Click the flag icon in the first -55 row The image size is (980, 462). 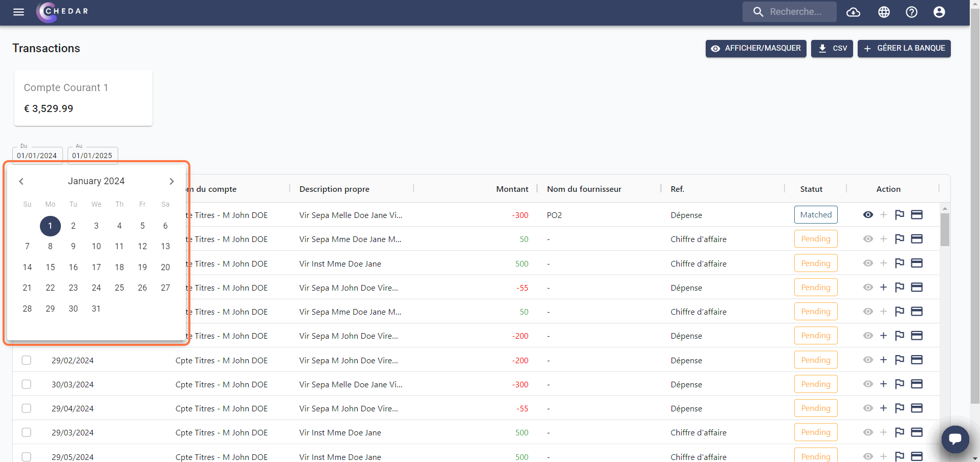(899, 288)
